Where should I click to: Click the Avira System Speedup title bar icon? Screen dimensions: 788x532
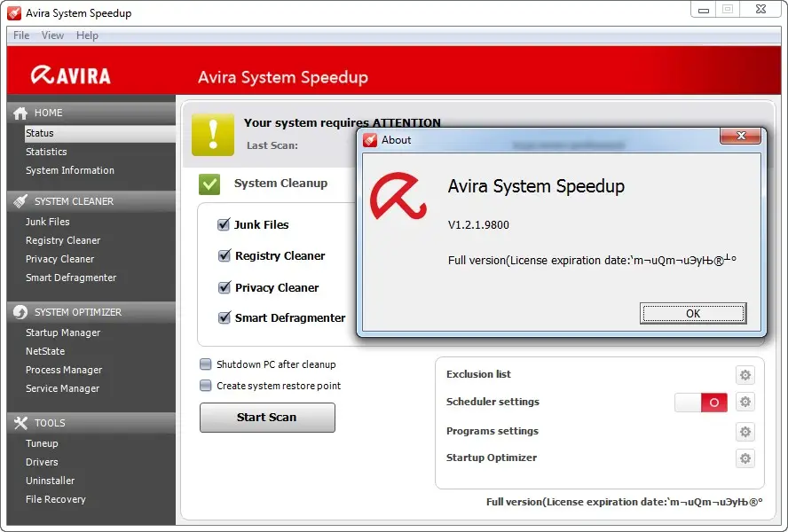14,12
